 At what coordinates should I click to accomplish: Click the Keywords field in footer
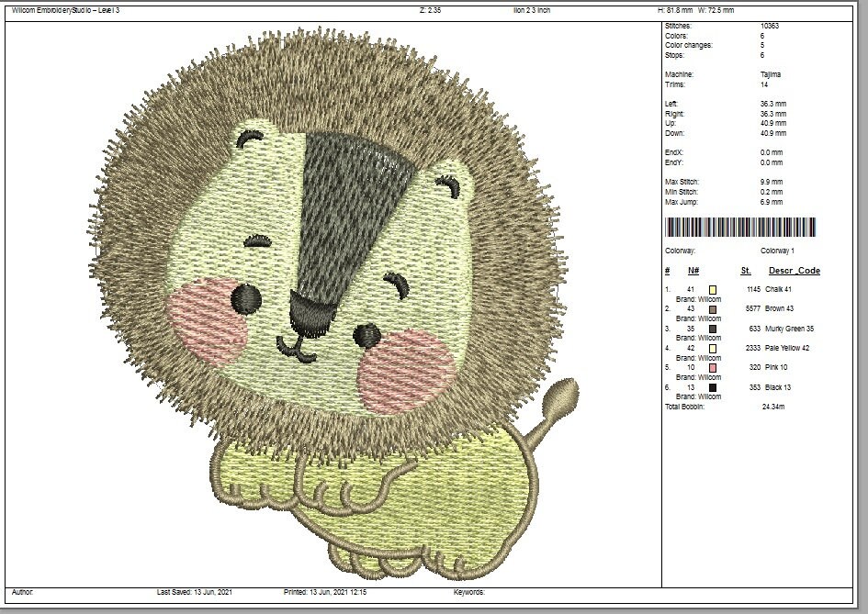coord(468,592)
